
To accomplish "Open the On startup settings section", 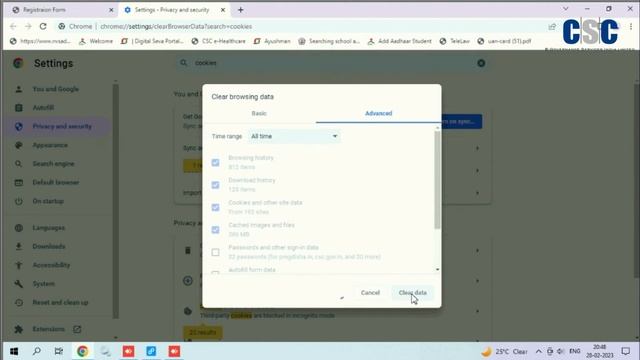I will [x=48, y=201].
